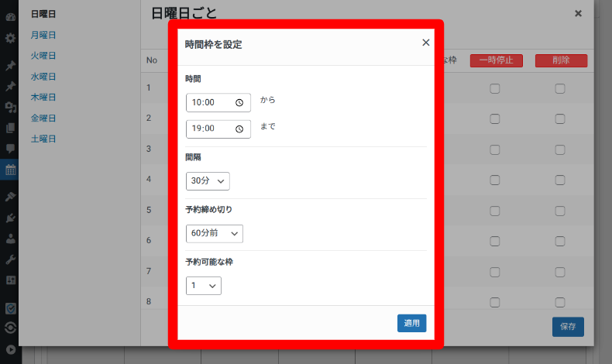Viewport: 612px width, 364px height.
Task: Tick the 削除 checkbox in row 3
Action: (x=560, y=149)
